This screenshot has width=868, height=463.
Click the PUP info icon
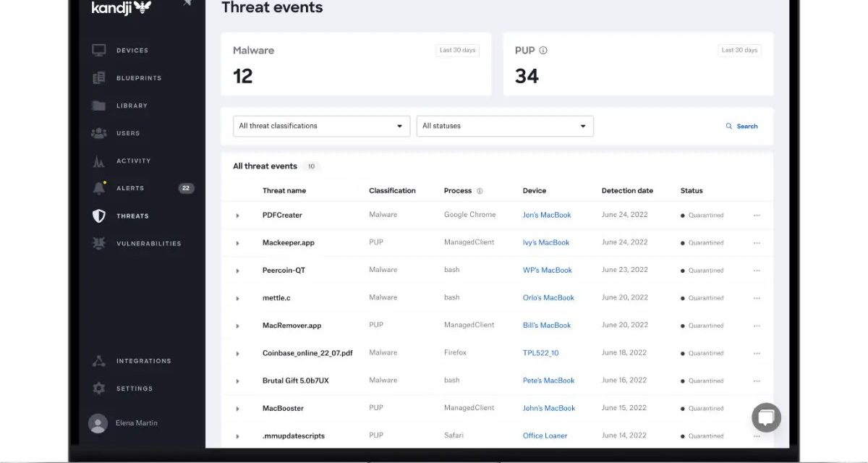(x=543, y=51)
